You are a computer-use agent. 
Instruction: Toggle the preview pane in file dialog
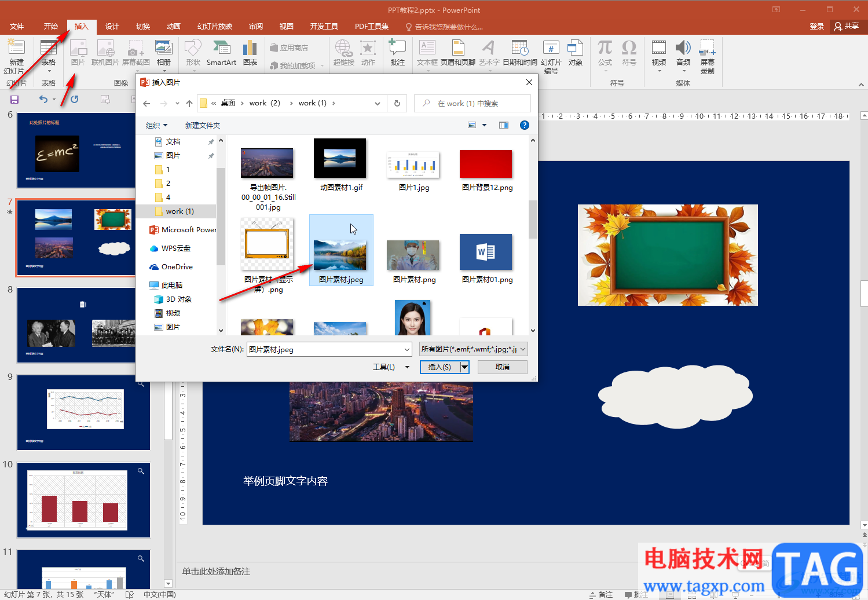(x=504, y=125)
